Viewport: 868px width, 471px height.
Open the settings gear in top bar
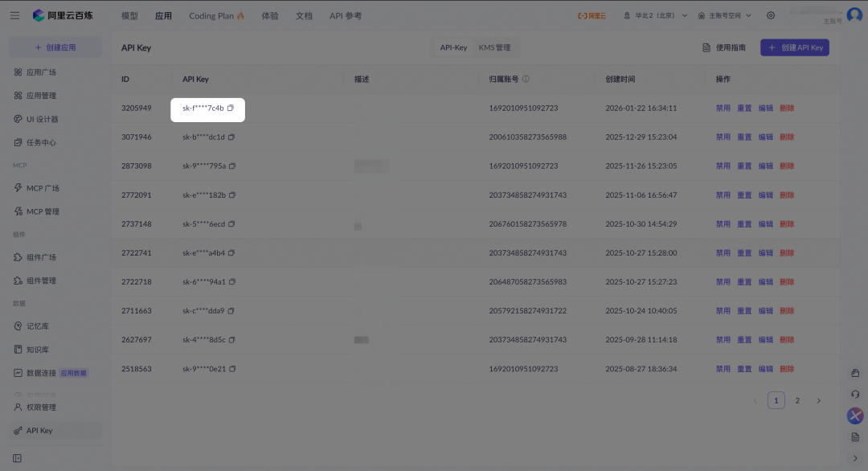(771, 15)
